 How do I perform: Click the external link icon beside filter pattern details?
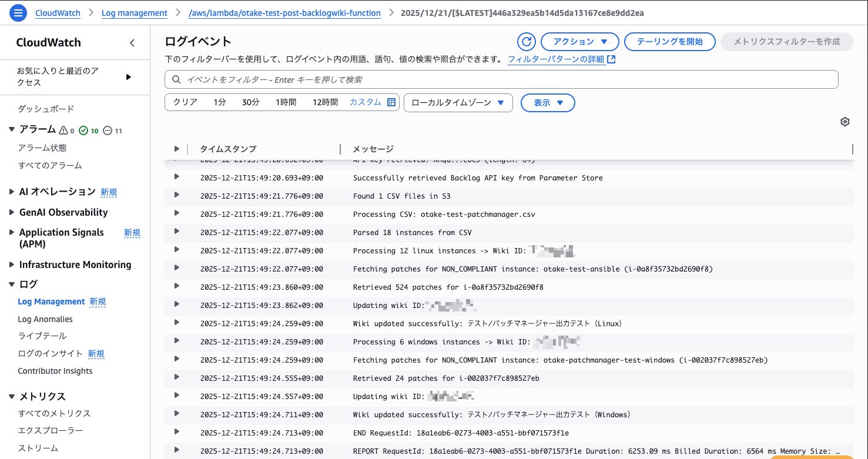612,59
